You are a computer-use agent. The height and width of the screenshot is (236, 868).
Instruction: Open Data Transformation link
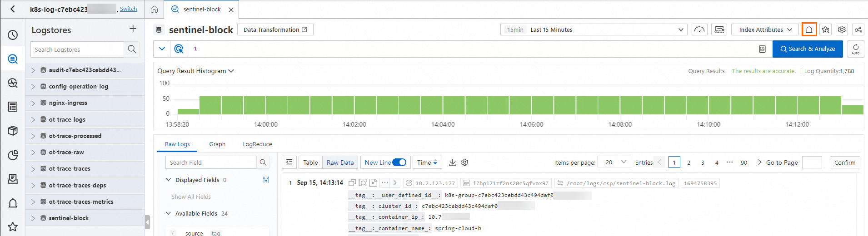275,29
